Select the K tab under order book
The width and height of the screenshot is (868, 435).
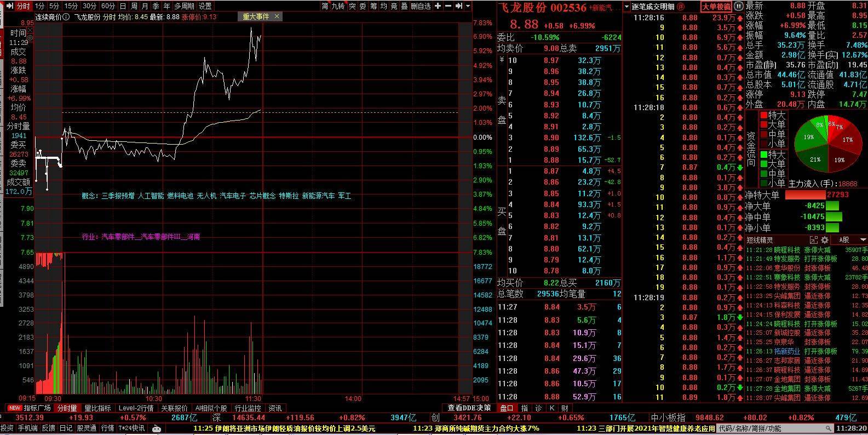(551, 408)
